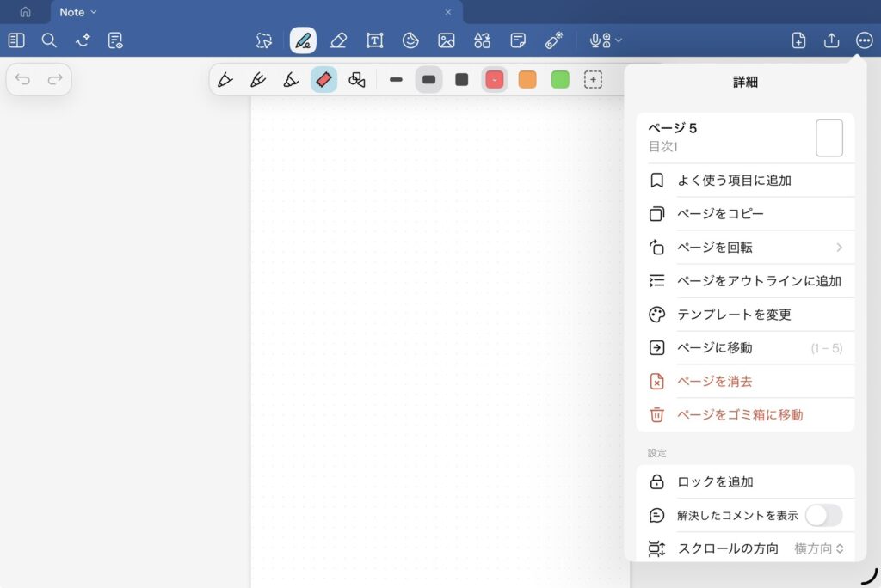Click the share export icon

[x=831, y=40]
